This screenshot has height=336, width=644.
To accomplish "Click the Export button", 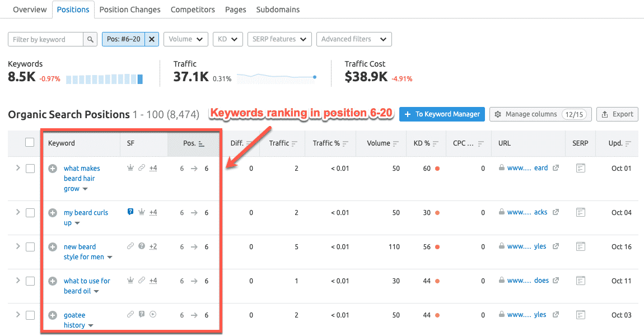I will 617,114.
